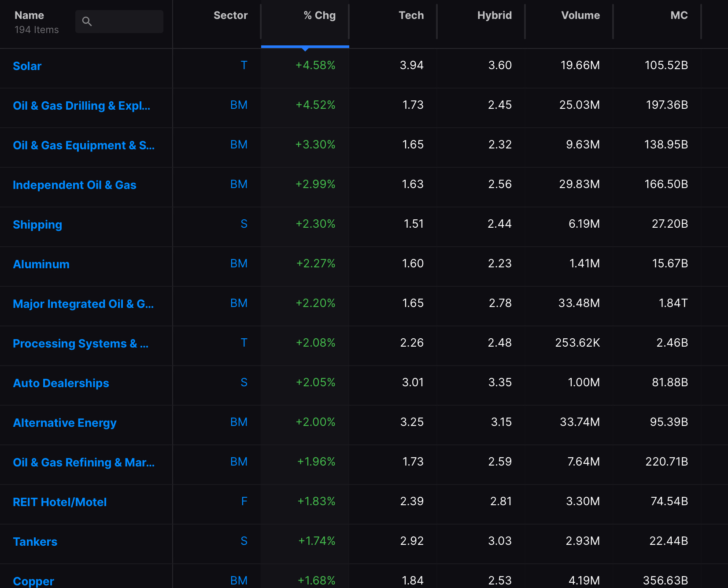This screenshot has width=728, height=588.
Task: Click sector S in Tankers row
Action: pyautogui.click(x=244, y=541)
